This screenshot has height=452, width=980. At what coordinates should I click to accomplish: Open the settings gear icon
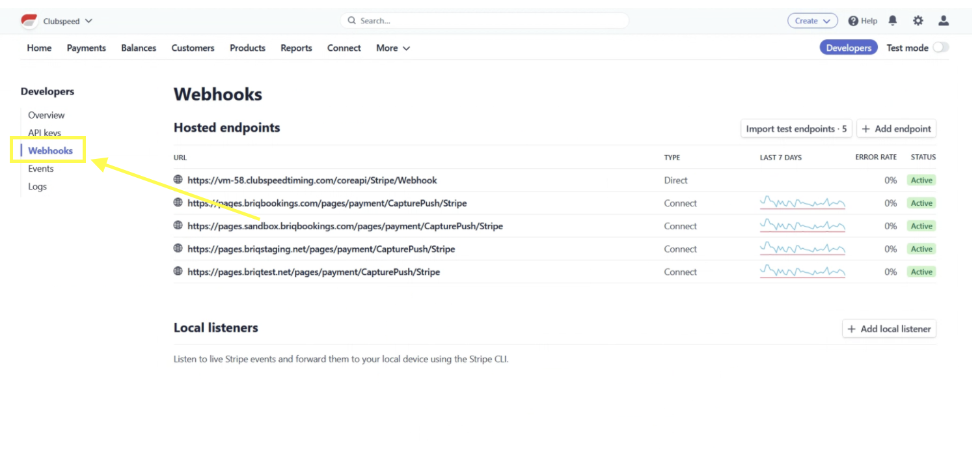[918, 21]
